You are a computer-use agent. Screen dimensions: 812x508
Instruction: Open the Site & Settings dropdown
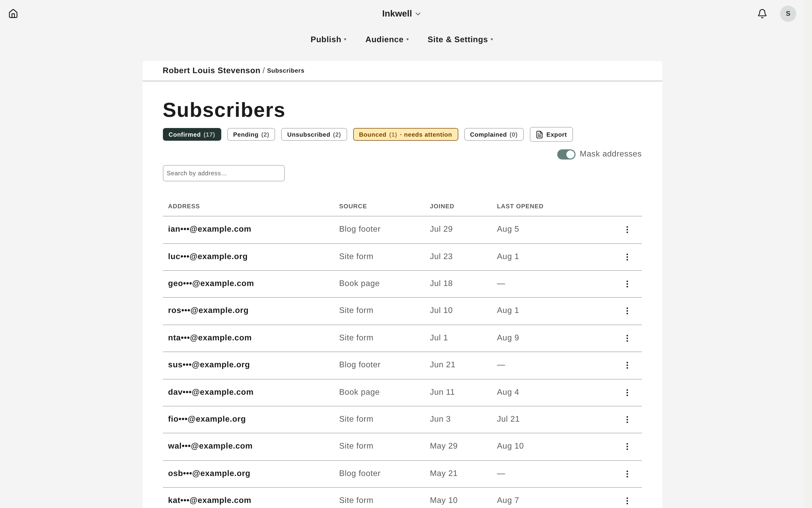(460, 40)
